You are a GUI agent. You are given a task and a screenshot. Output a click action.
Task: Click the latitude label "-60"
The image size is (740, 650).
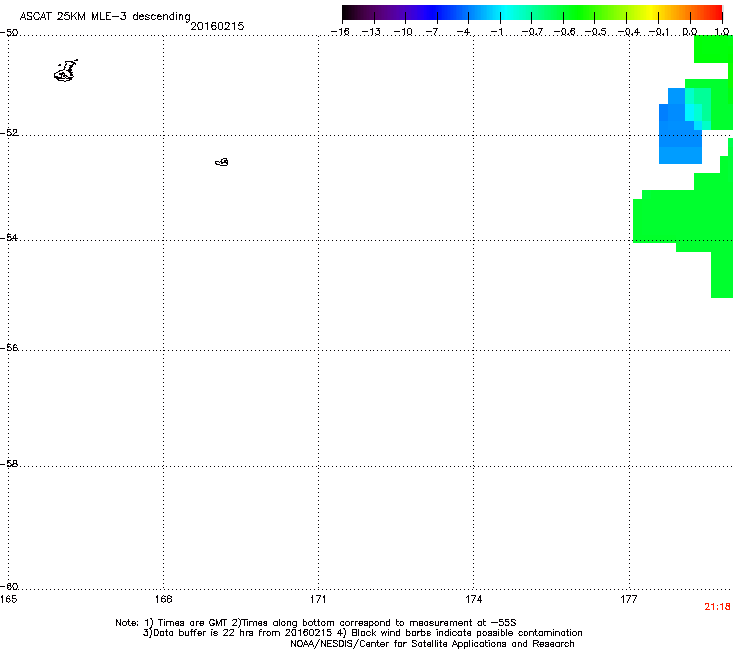tap(9, 587)
